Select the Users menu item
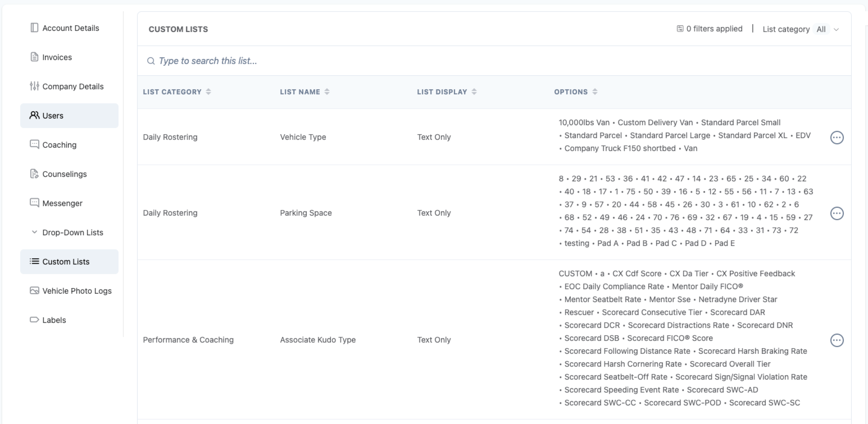The height and width of the screenshot is (424, 868). pos(53,115)
